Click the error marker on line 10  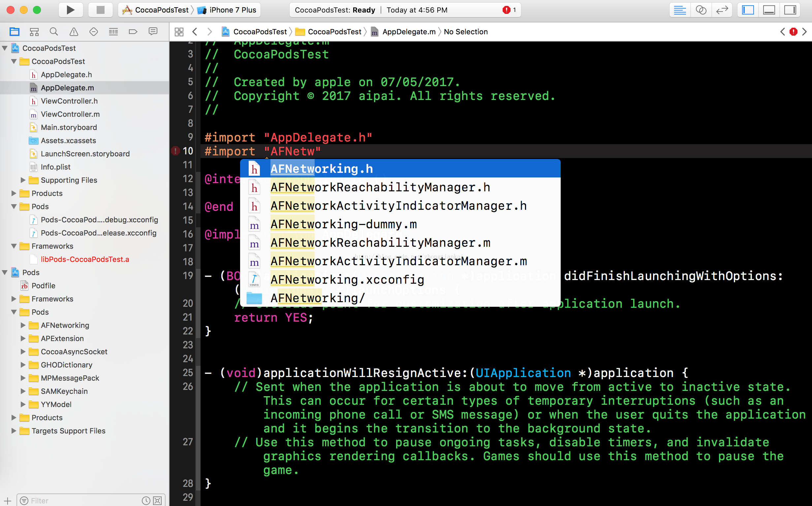(x=175, y=151)
